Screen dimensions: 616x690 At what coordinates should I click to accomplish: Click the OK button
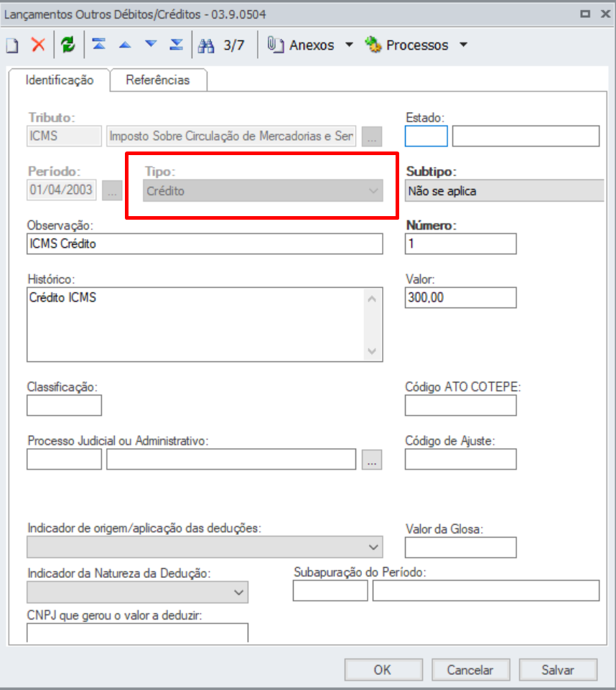click(383, 670)
